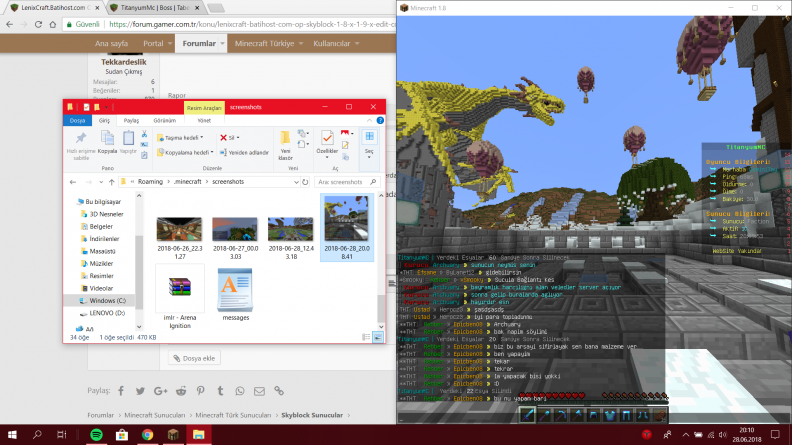
Task: Click the scissors cut icon in ribbon
Action: click(144, 134)
